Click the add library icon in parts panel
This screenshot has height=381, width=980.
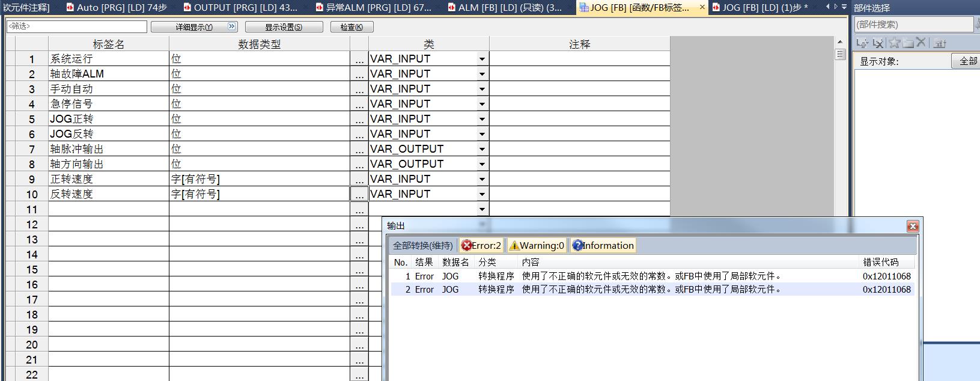pos(862,43)
